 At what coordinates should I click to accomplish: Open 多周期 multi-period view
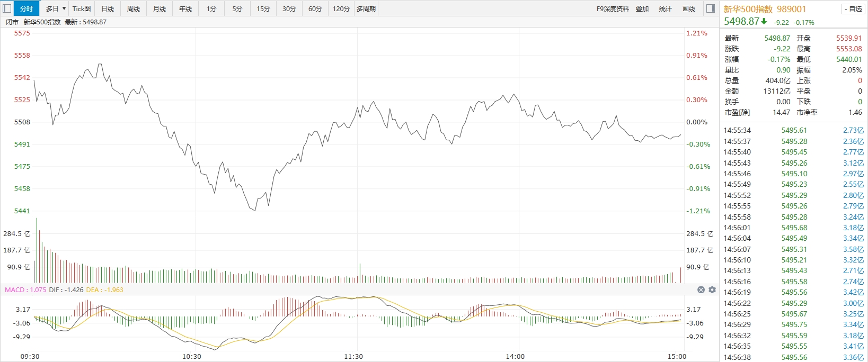(x=366, y=8)
